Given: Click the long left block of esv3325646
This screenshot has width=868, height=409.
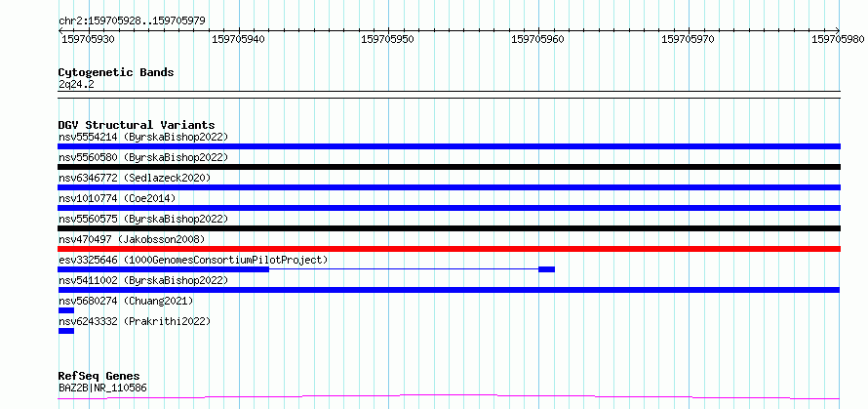Looking at the screenshot, I should [x=163, y=269].
